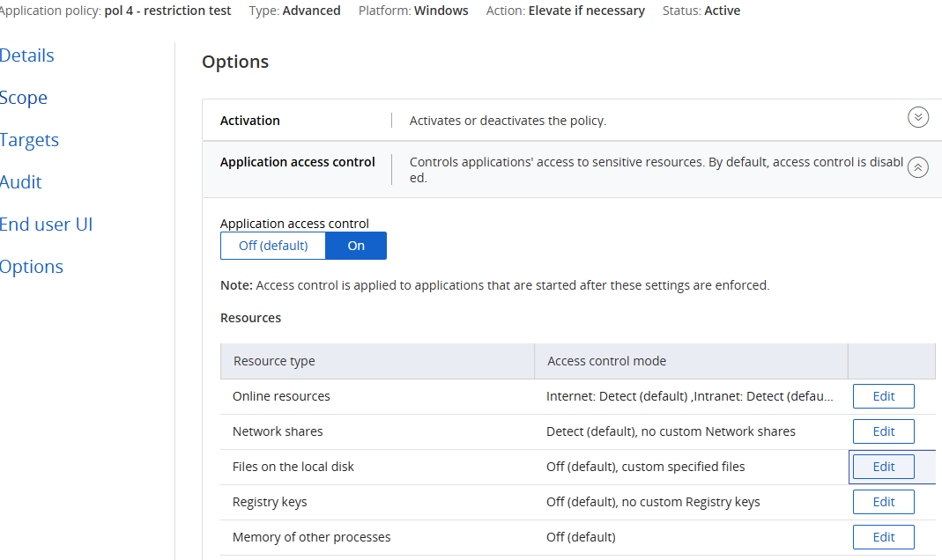Switch access control to Off (default)
Viewport: 942px width, 560px height.
[273, 246]
